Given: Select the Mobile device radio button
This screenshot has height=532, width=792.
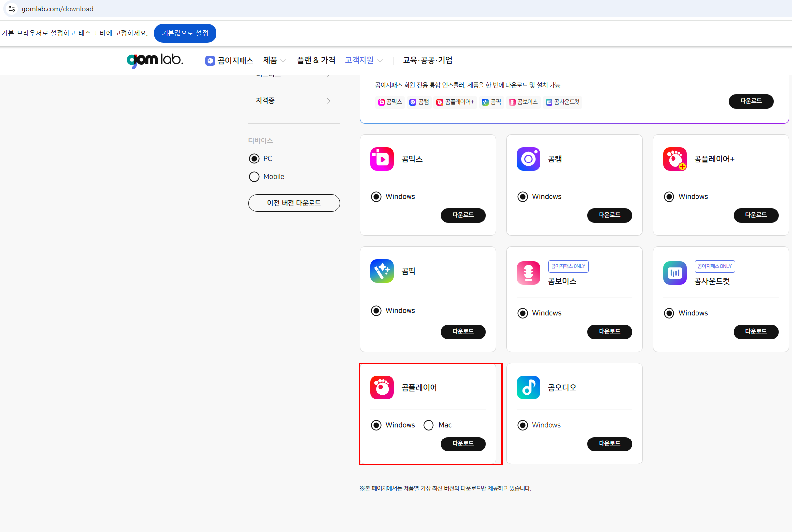Looking at the screenshot, I should coord(254,177).
